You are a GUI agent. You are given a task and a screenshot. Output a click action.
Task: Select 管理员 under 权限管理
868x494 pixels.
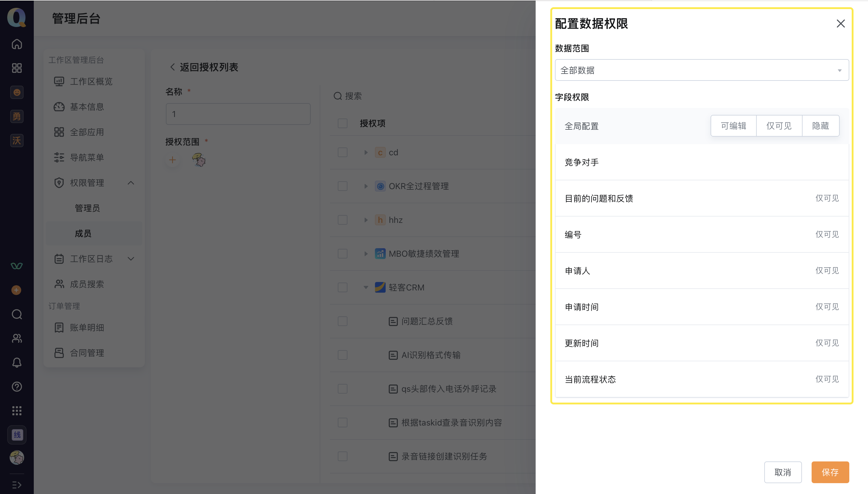tap(94, 208)
